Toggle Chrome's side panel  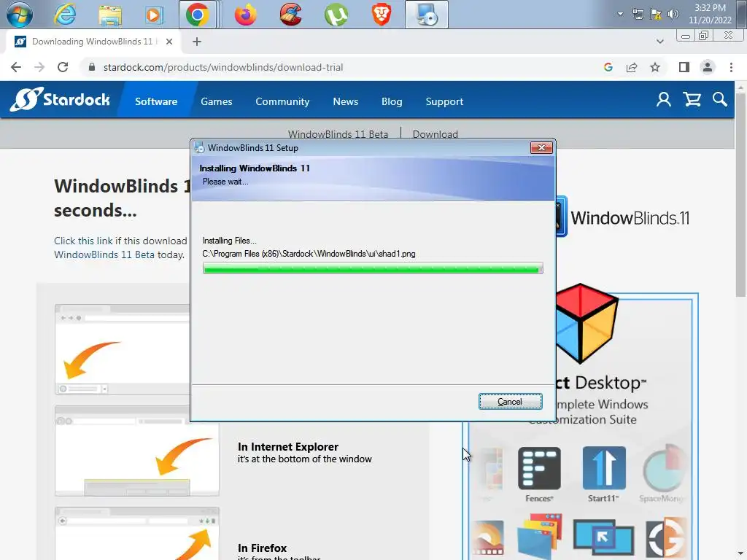point(684,67)
